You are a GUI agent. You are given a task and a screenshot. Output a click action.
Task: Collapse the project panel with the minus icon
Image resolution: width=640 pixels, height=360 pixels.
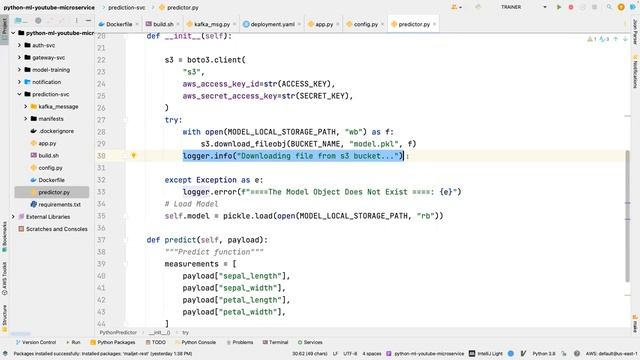pyautogui.click(x=88, y=20)
